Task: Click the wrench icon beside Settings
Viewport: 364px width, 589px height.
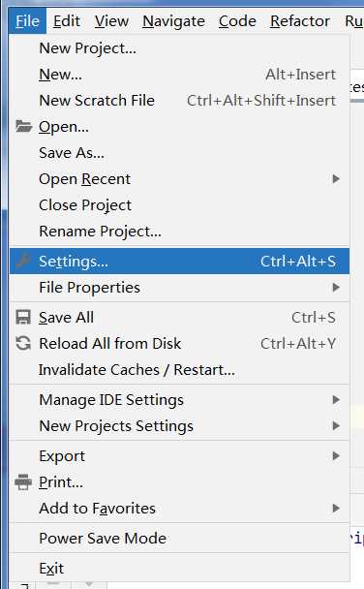Action: pyautogui.click(x=23, y=261)
